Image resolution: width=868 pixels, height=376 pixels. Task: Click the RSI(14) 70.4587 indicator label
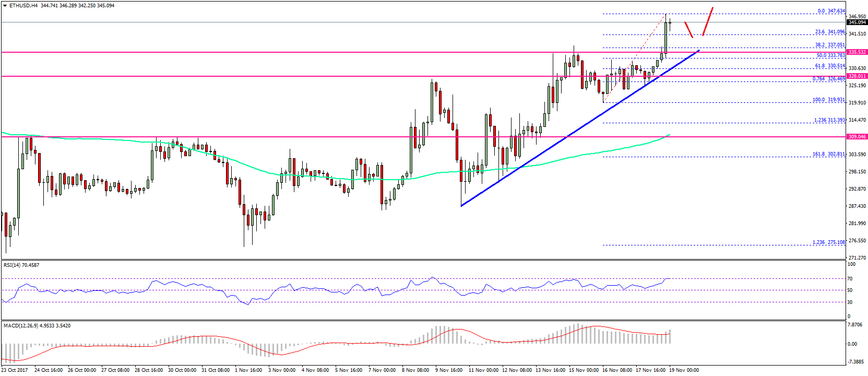pos(21,265)
